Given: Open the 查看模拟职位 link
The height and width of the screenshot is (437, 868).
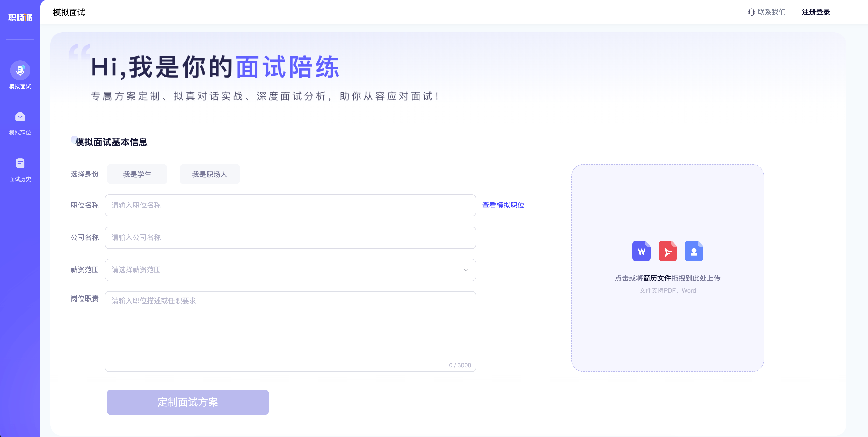Looking at the screenshot, I should pyautogui.click(x=503, y=205).
